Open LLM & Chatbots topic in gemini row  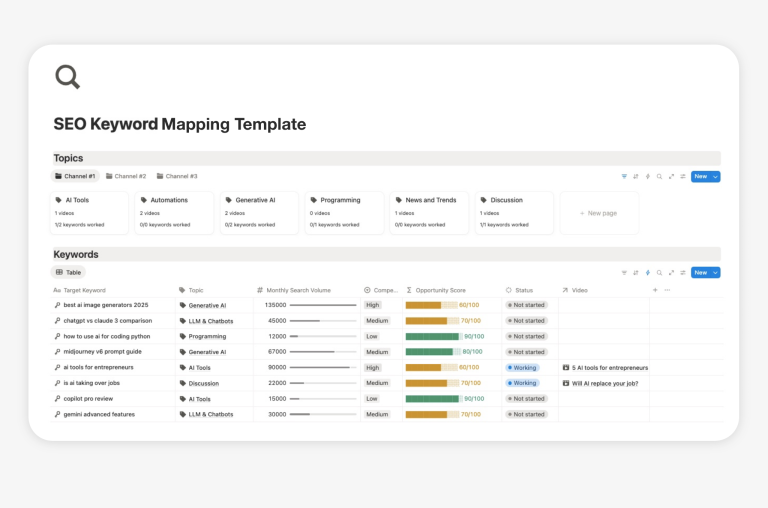(211, 414)
